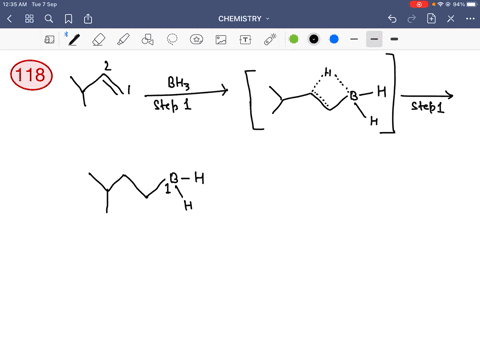Add a new page

pyautogui.click(x=431, y=19)
